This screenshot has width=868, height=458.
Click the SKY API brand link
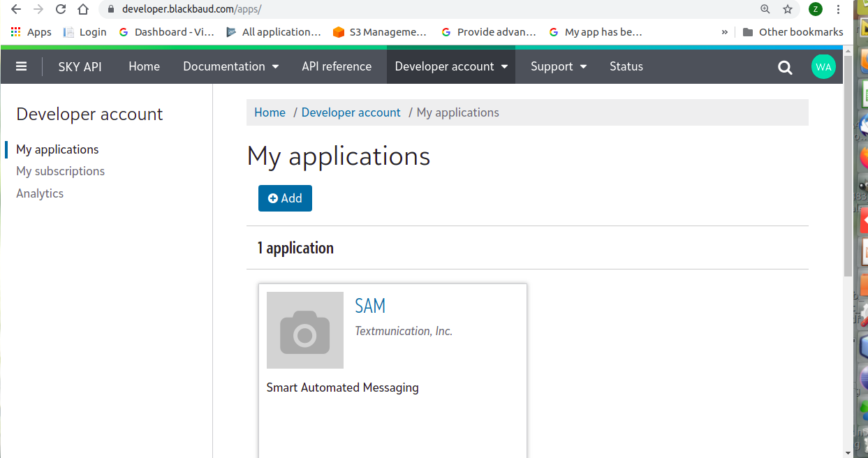tap(80, 66)
